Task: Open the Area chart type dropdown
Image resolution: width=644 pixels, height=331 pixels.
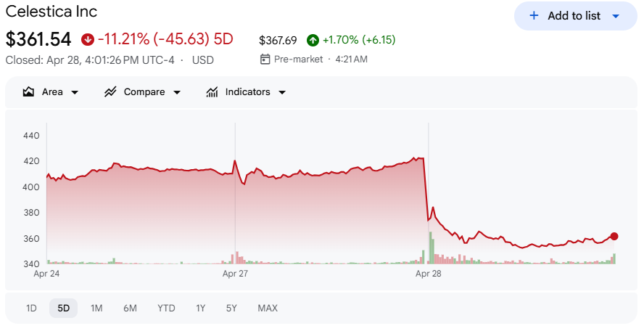Action: click(74, 92)
